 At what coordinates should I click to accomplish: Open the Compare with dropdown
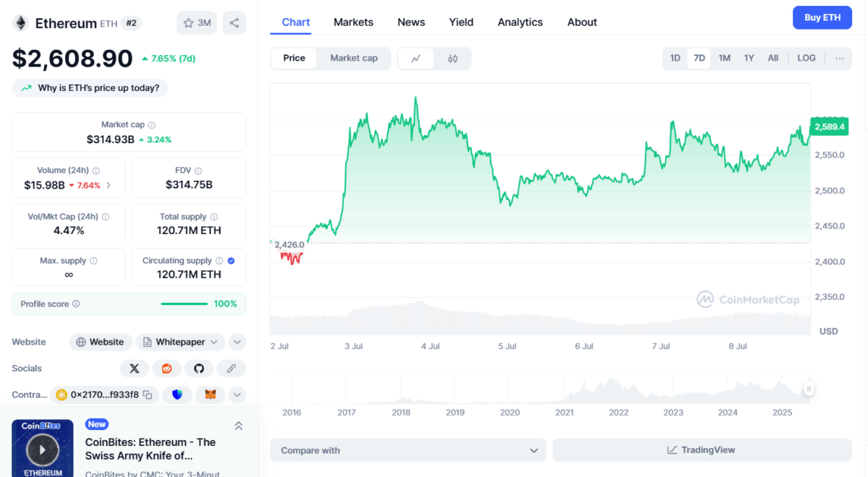pyautogui.click(x=409, y=450)
